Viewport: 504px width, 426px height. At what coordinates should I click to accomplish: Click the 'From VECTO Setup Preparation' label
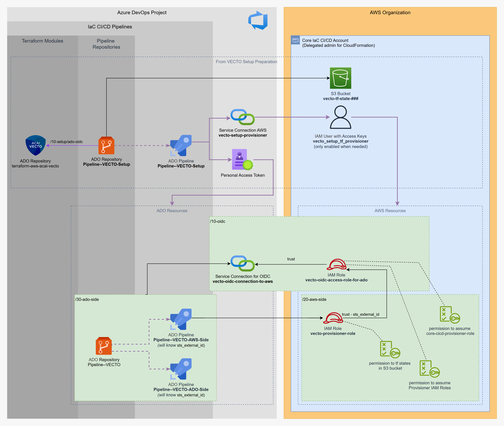tap(246, 62)
